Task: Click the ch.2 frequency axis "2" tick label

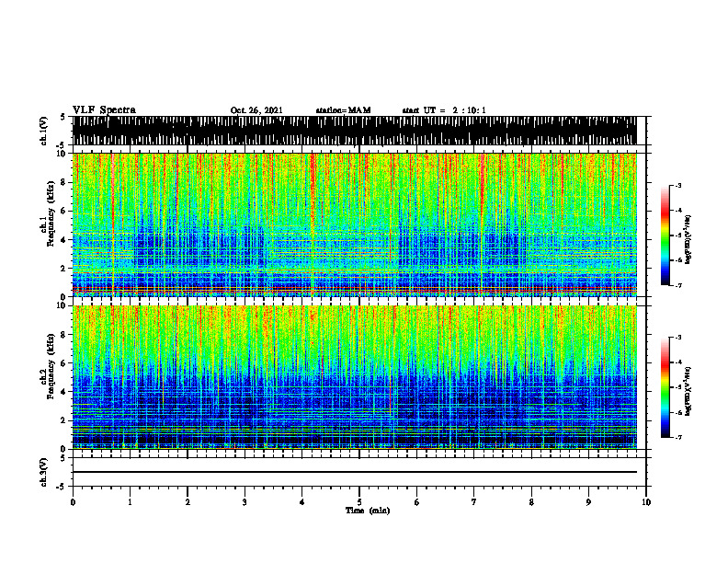Action: pyautogui.click(x=63, y=420)
